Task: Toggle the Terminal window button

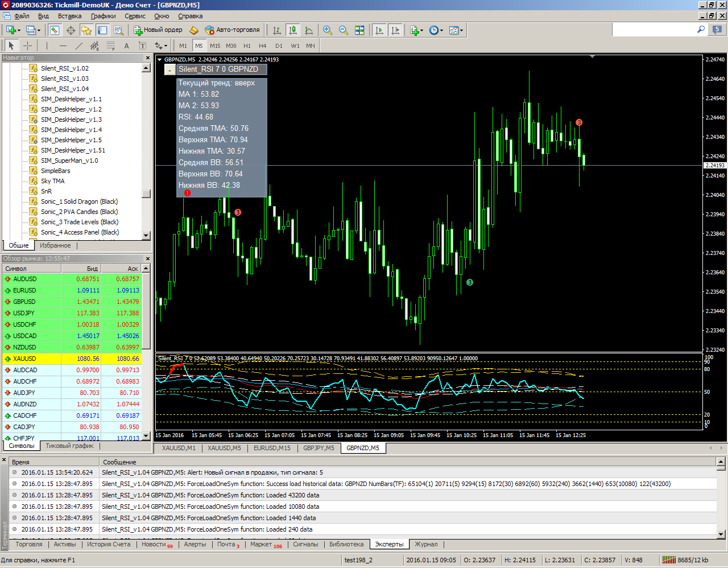Action: click(102, 30)
